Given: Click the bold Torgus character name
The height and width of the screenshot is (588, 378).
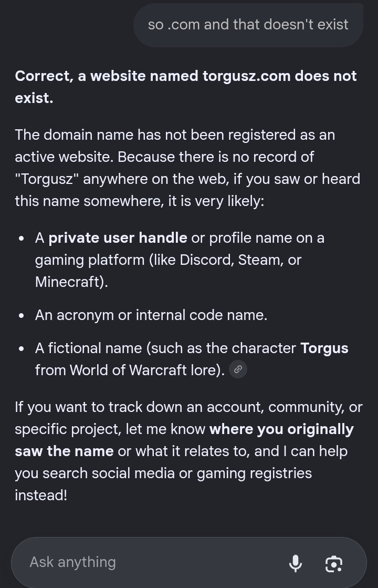Looking at the screenshot, I should pos(324,348).
